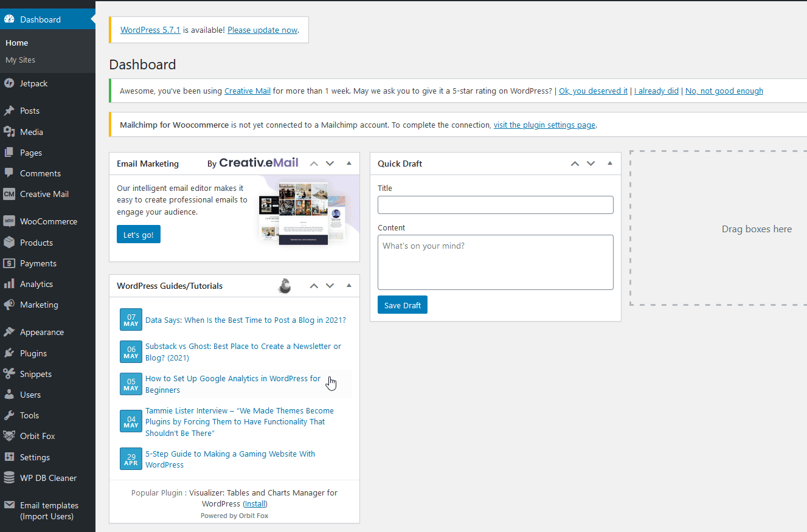Click the Payments dollar icon
The width and height of the screenshot is (807, 532).
point(9,263)
